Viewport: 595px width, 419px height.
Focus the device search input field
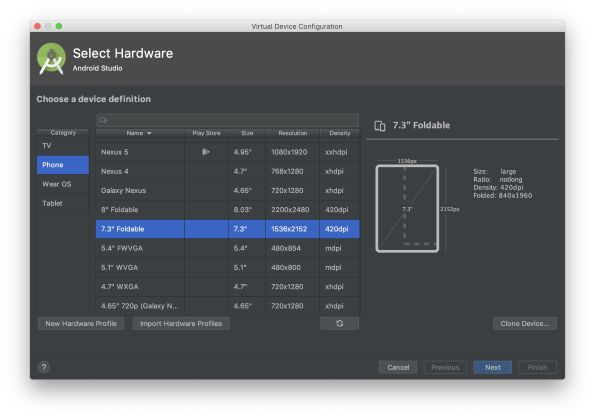tap(228, 121)
